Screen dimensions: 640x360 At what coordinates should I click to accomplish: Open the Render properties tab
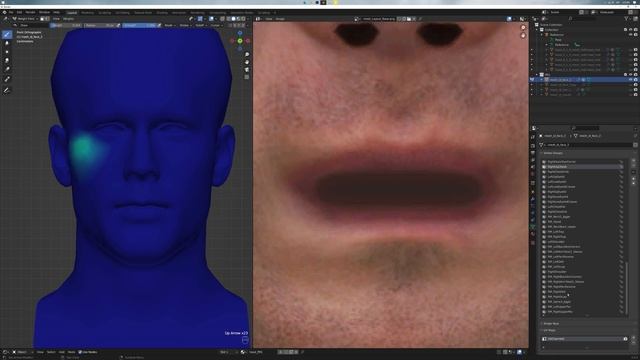coord(533,145)
